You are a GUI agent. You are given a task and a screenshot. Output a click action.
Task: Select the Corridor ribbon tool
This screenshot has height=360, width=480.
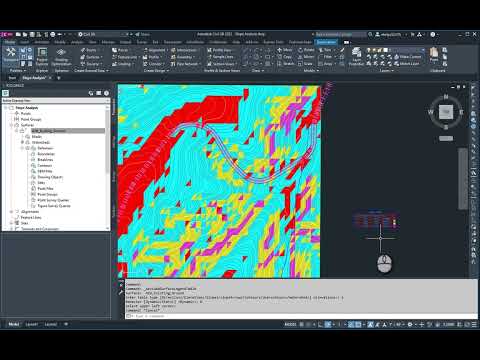click(x=153, y=64)
